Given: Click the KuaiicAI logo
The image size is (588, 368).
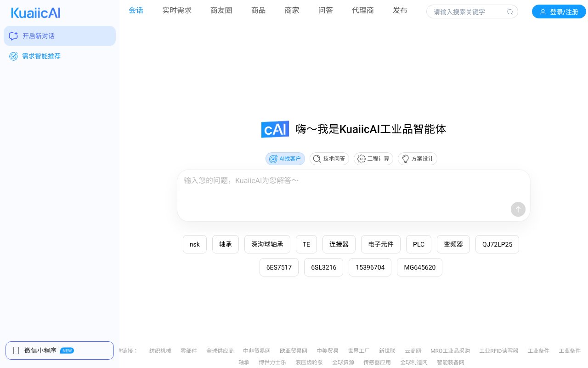Looking at the screenshot, I should pos(35,13).
